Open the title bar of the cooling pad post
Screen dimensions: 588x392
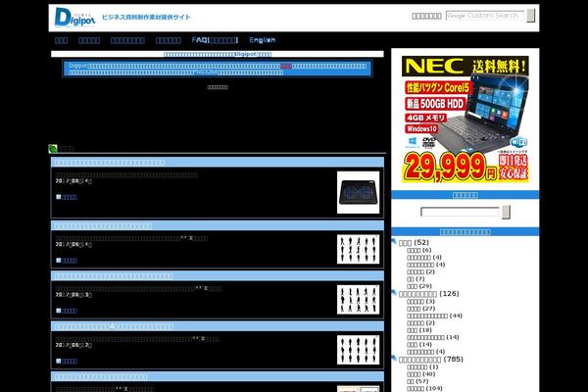[x=218, y=162]
